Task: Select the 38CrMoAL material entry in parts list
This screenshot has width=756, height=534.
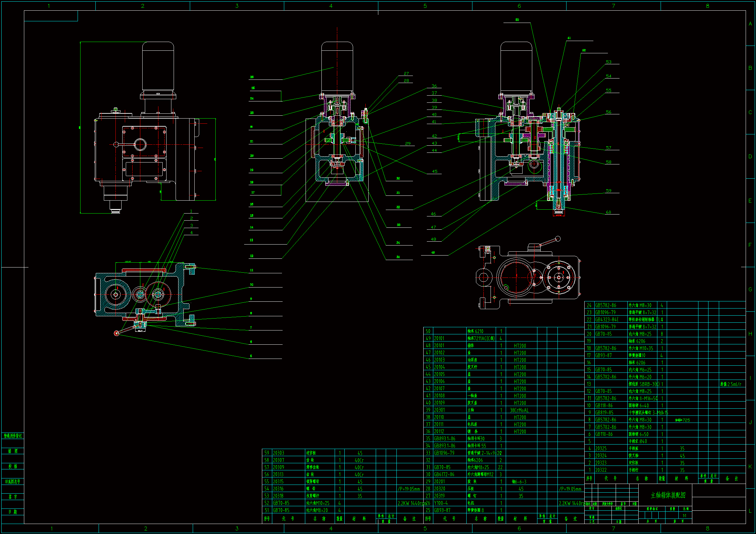Action: coord(519,410)
